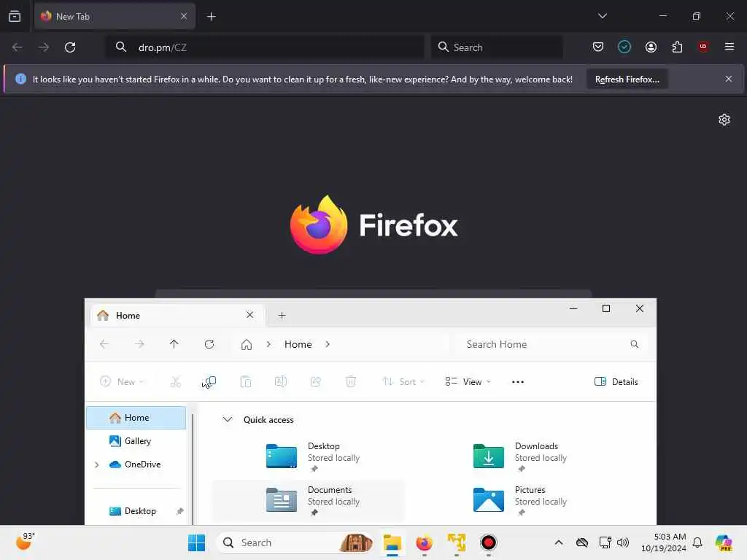The height and width of the screenshot is (560, 747).
Task: Click Cut scissors icon in Explorer toolbar
Action: (x=175, y=381)
